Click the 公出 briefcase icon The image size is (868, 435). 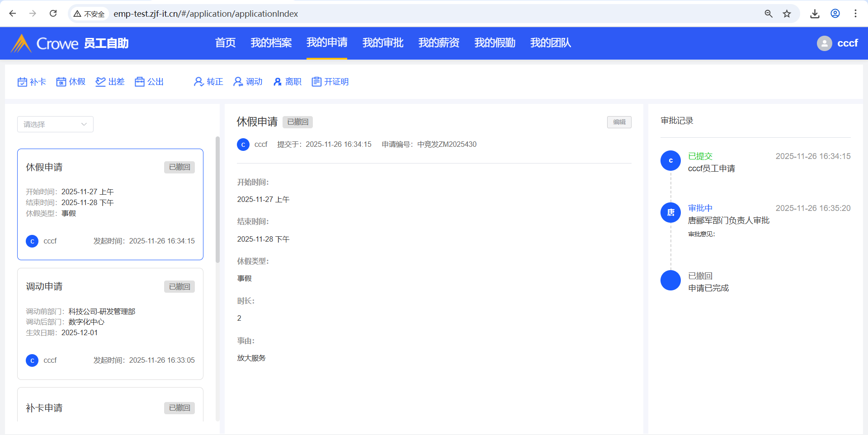click(x=140, y=82)
